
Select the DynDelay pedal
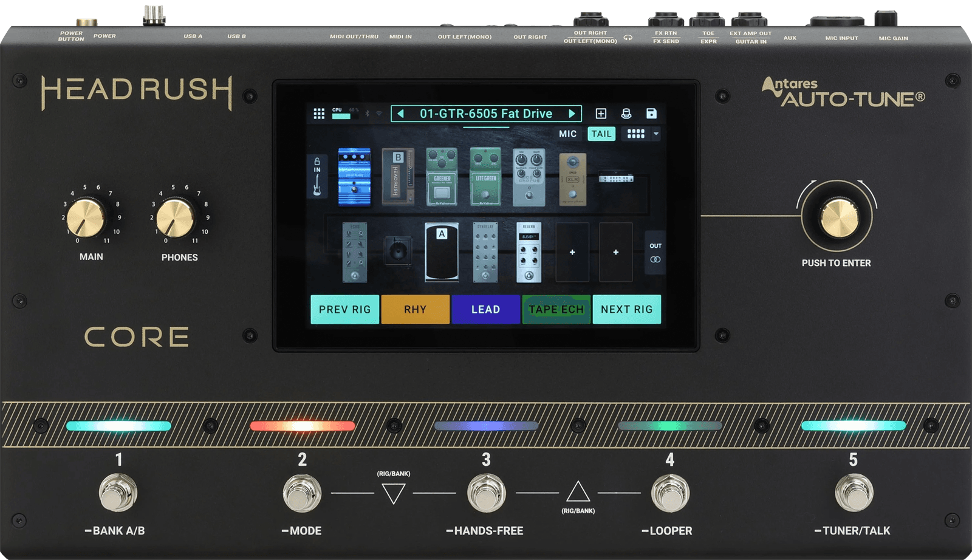tap(485, 252)
